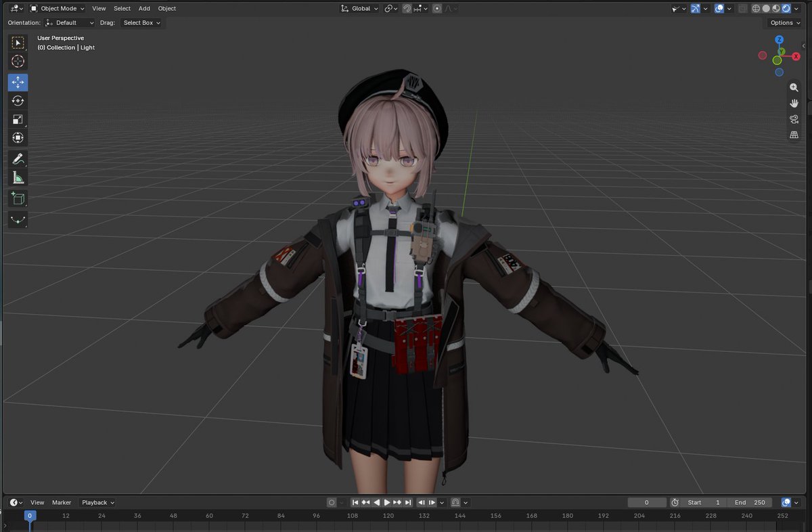Viewport: 812px width, 532px height.
Task: Play animation in reverse
Action: pos(376,502)
